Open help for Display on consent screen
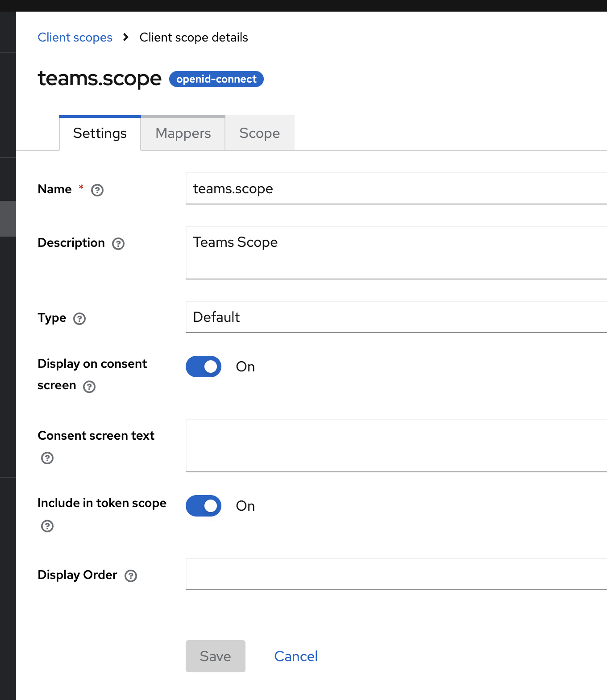Viewport: 607px width, 700px height. tap(89, 387)
